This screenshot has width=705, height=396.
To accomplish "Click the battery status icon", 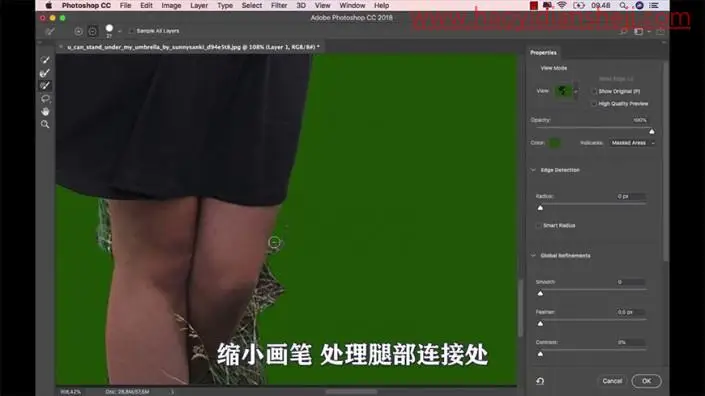I will [579, 5].
